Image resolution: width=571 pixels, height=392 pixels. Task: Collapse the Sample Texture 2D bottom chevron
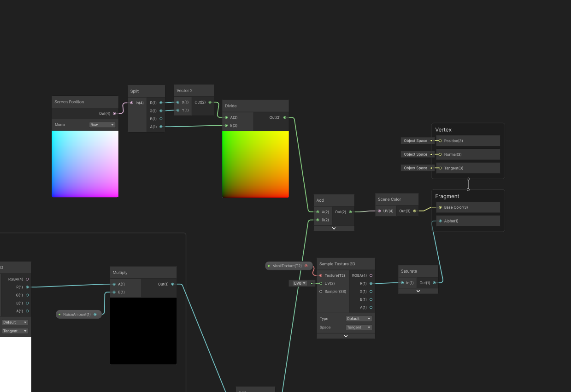point(346,336)
